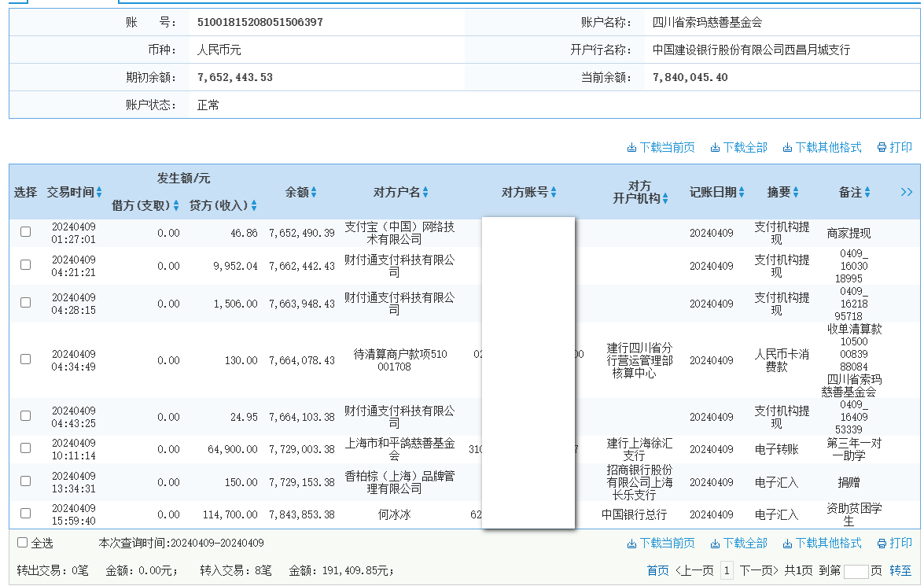Click the 转至 jump link

(900, 571)
